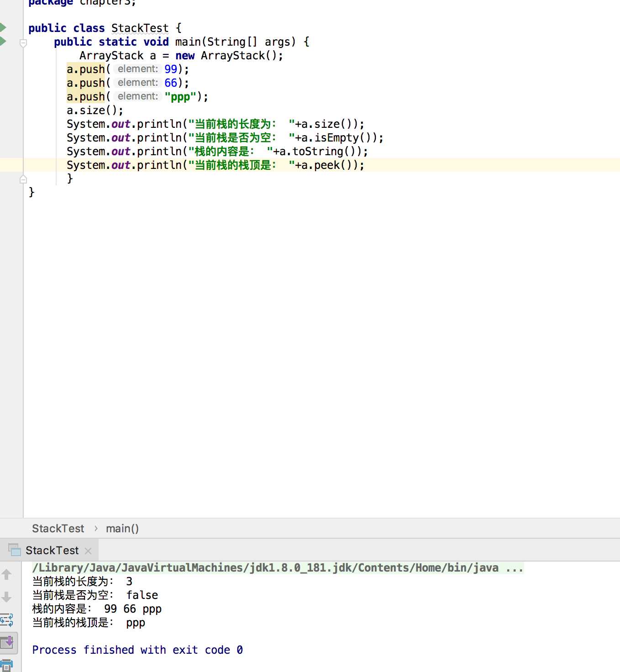Click the "ppp" string literal in code
This screenshot has height=672, width=620.
(180, 97)
